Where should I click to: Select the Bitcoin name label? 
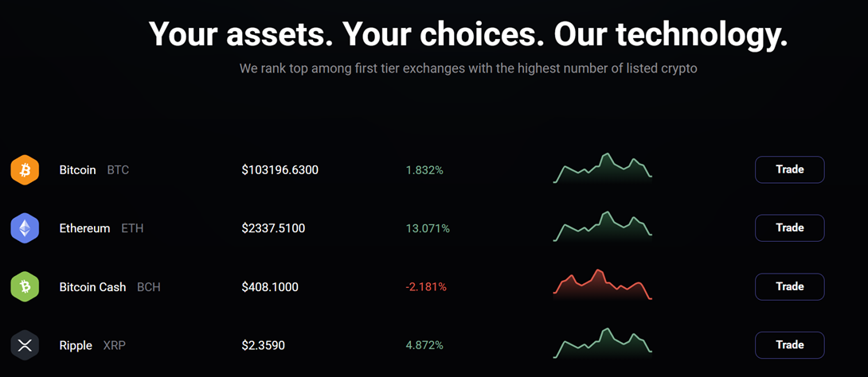pyautogui.click(x=77, y=170)
